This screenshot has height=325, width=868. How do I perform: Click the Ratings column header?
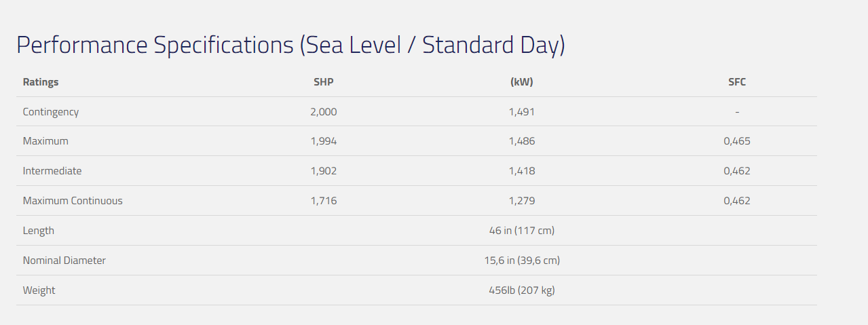pos(41,82)
